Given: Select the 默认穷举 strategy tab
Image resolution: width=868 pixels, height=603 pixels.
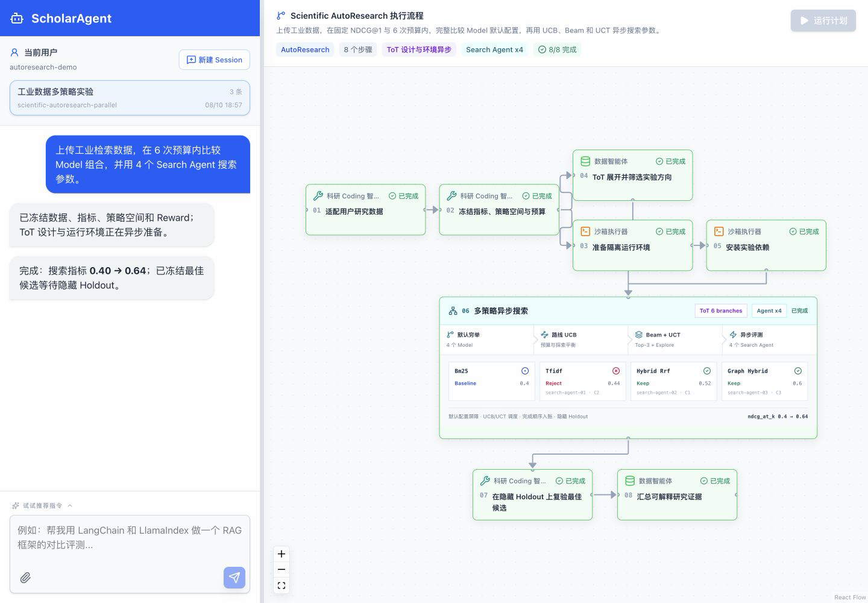Looking at the screenshot, I should [x=487, y=339].
